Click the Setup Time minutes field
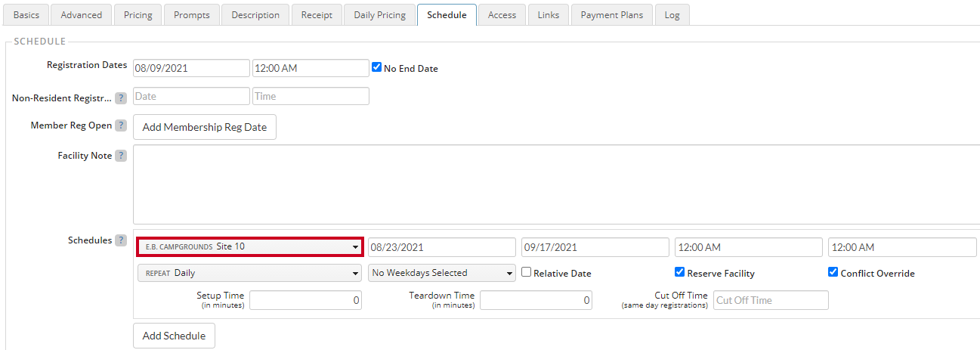The image size is (980, 350). (305, 300)
